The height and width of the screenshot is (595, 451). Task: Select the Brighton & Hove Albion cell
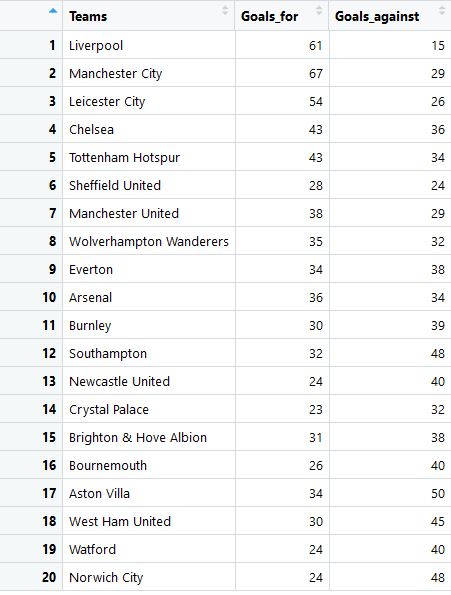(149, 438)
